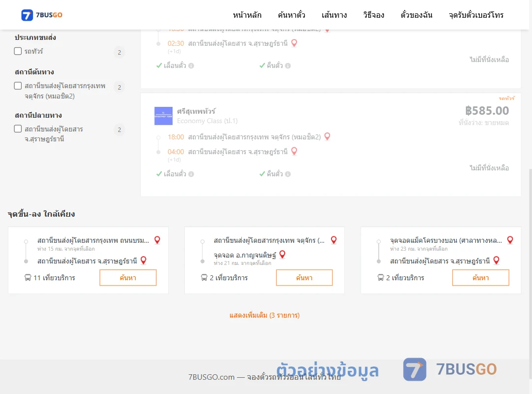Image resolution: width=532 pixels, height=394 pixels.
Task: Click green checkmark beside เลื่อนตั๋ว in ศรีสุเทพทัวร์ trip
Action: [159, 174]
